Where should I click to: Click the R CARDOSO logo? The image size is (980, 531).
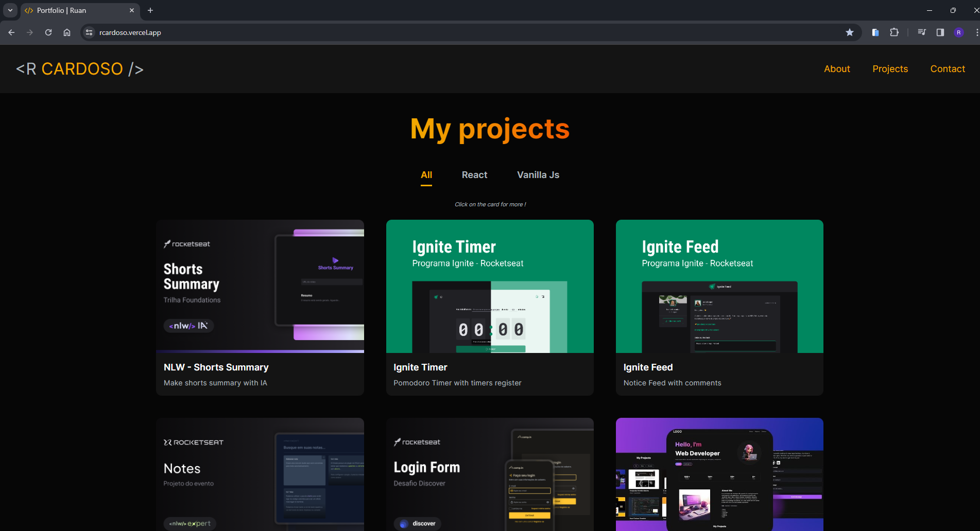click(80, 69)
